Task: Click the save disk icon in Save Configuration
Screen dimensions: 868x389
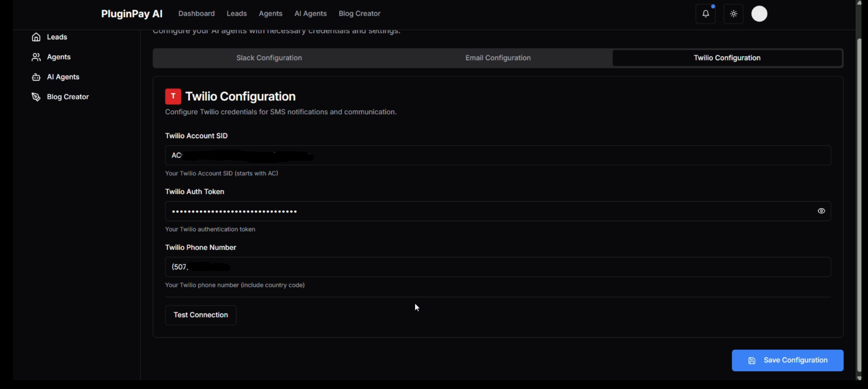Action: 752,361
